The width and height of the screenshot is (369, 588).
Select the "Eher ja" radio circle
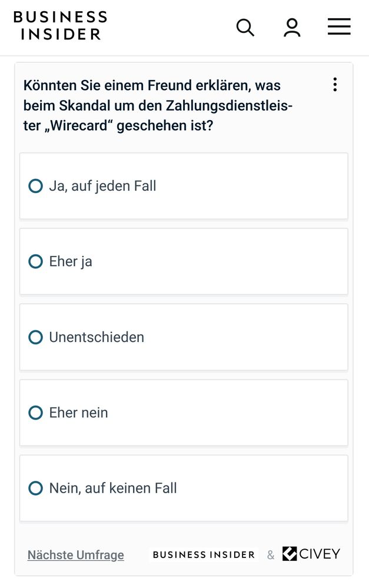tap(36, 261)
